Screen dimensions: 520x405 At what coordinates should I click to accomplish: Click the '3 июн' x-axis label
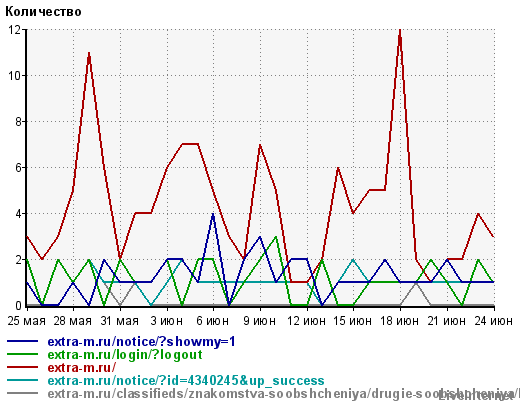pyautogui.click(x=166, y=321)
